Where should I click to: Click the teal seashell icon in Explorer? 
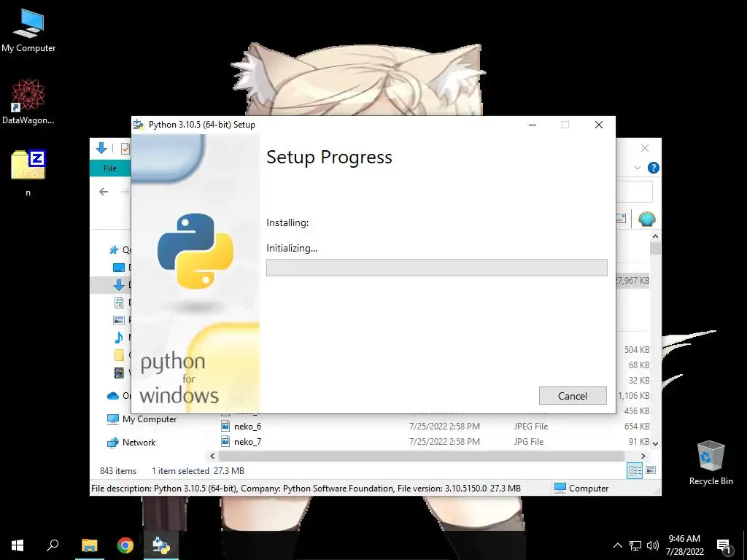[646, 219]
